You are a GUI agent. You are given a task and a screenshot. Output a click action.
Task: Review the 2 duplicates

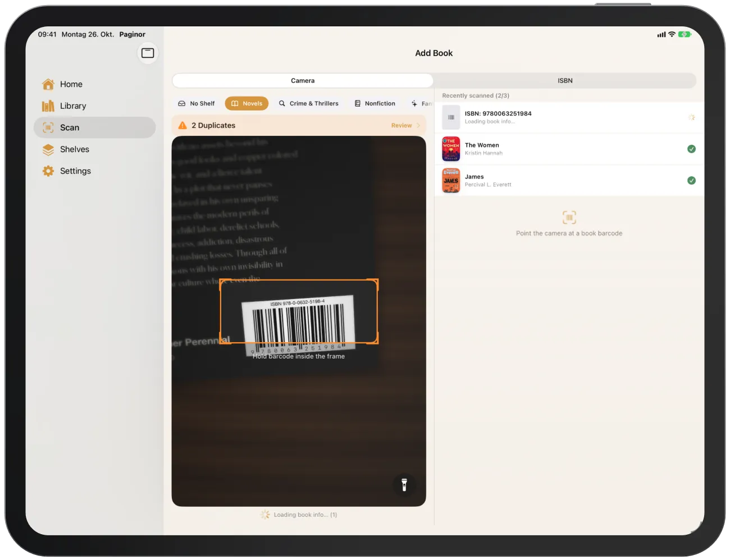405,126
